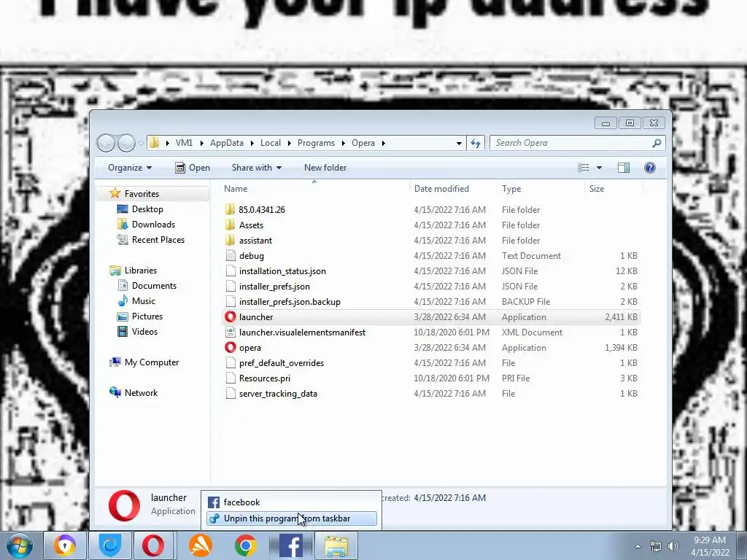Click the Assets folder icon
Screen dimensions: 747x560
(x=231, y=225)
